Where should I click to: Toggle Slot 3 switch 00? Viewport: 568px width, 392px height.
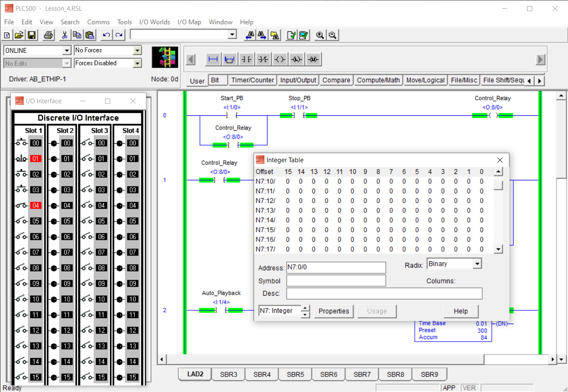tap(87, 143)
